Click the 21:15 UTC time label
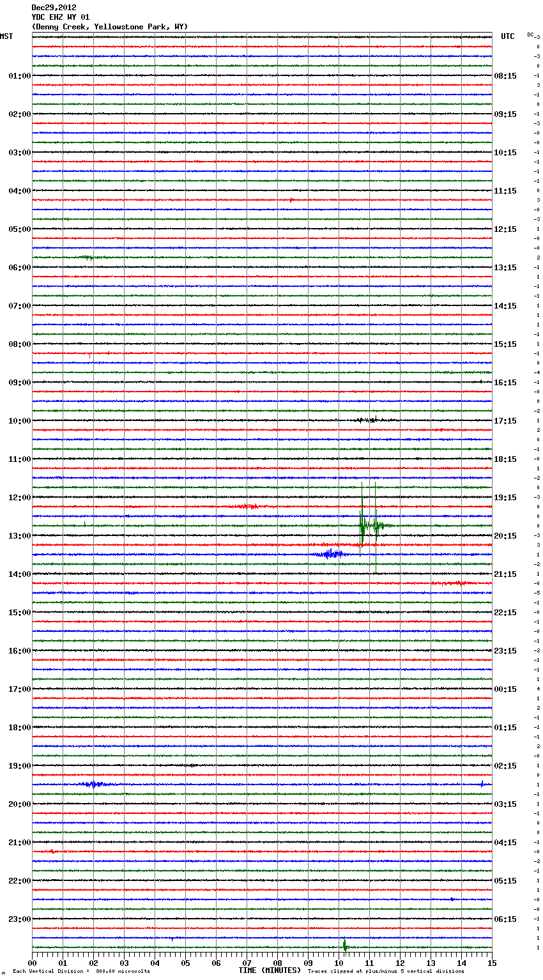 coord(505,574)
